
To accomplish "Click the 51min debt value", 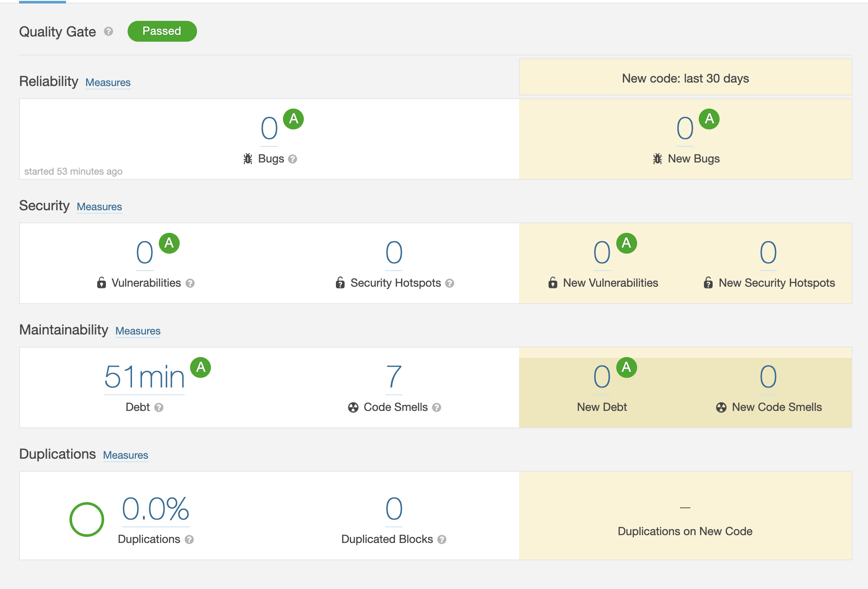I will [145, 377].
